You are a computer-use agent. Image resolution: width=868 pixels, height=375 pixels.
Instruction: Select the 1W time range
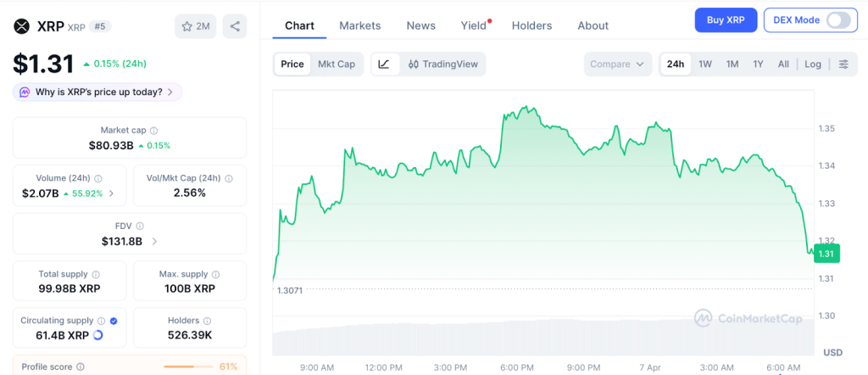tap(704, 64)
